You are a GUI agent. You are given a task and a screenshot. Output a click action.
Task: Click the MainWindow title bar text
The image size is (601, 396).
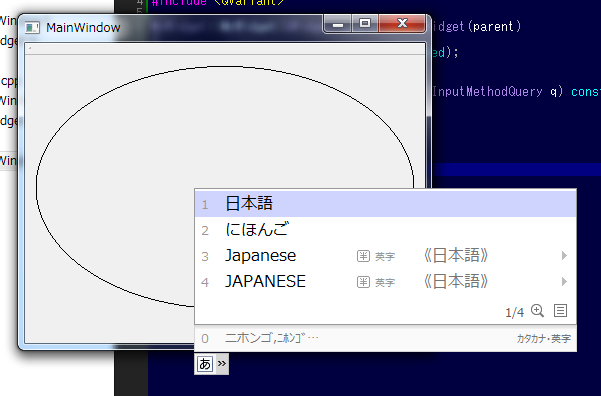click(x=83, y=28)
